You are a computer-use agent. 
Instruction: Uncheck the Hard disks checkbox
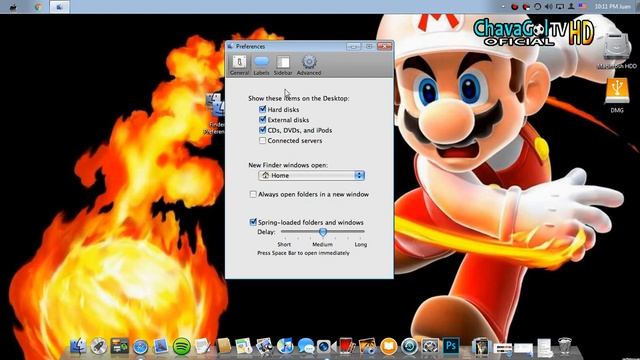262,109
